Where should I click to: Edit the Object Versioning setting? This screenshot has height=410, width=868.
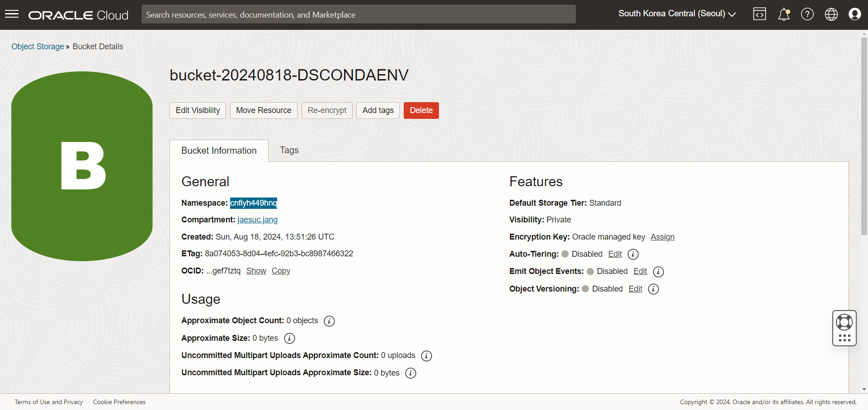(x=635, y=289)
